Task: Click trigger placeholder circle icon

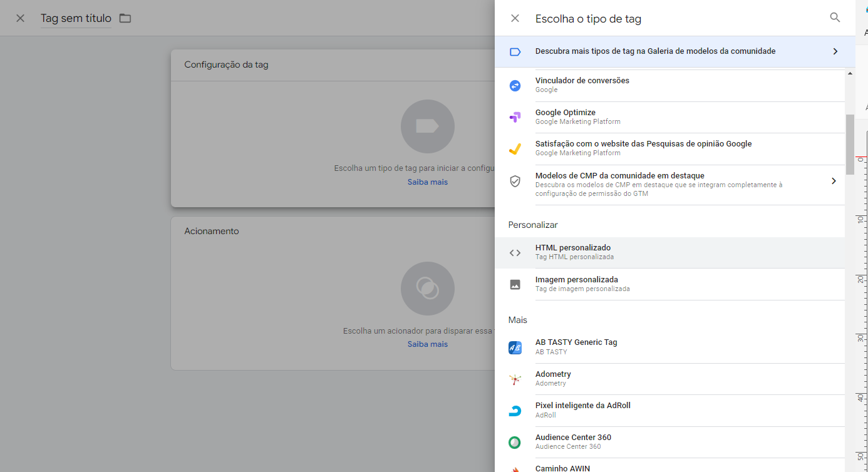Action: coord(428,289)
